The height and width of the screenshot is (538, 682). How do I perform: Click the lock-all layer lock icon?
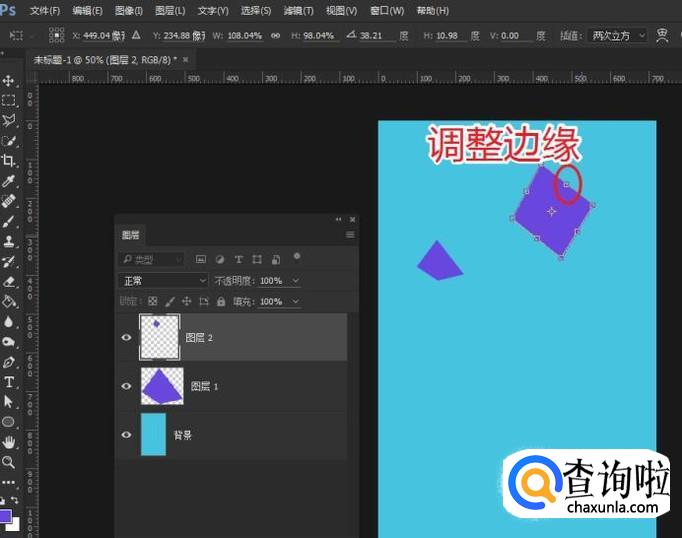(x=221, y=301)
